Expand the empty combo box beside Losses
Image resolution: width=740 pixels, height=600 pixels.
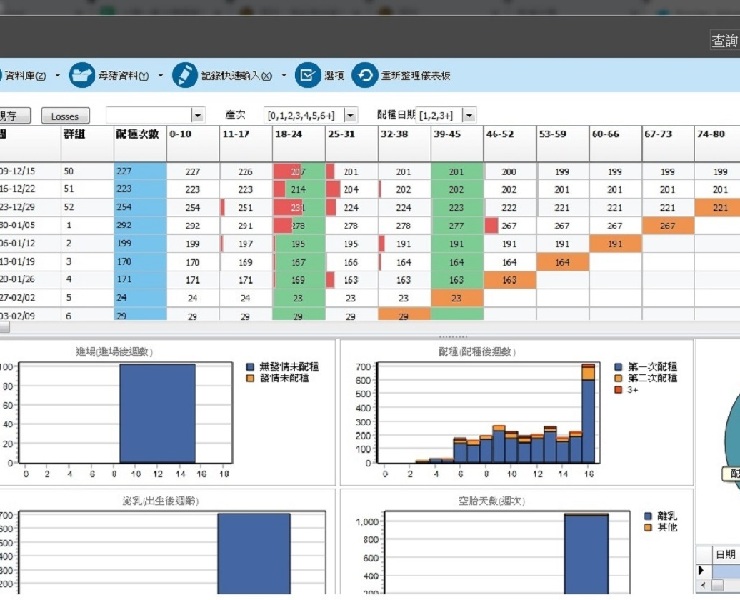click(x=197, y=116)
